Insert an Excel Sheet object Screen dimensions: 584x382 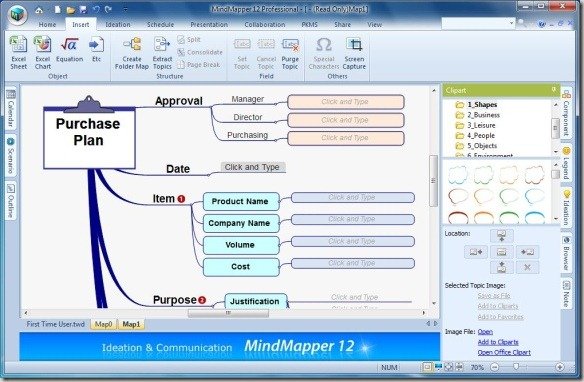pos(18,53)
